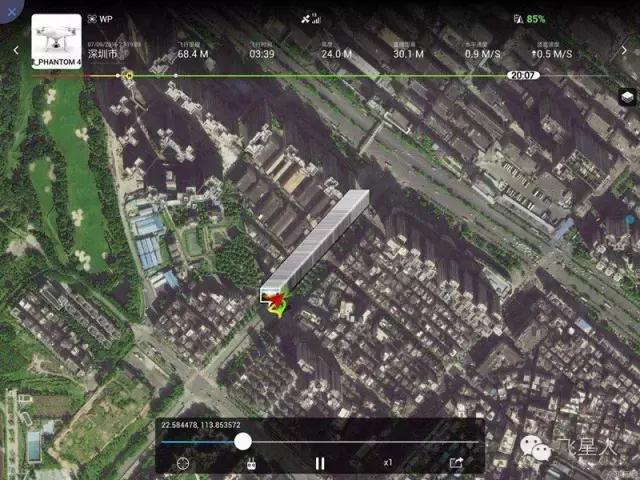The height and width of the screenshot is (480, 640).
Task: Click the 0.5 M/S vertical speed
Action: click(552, 54)
